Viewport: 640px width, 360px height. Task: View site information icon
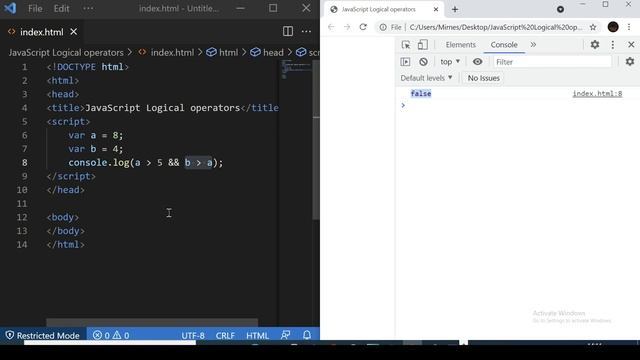point(383,27)
